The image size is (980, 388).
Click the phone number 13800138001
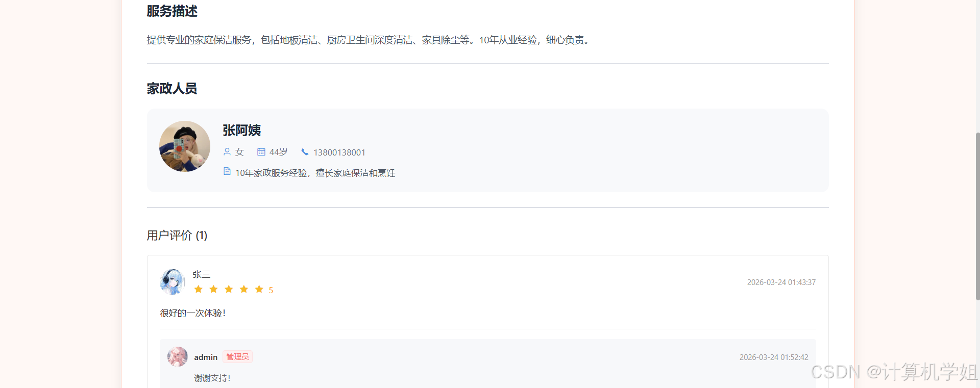tap(339, 152)
